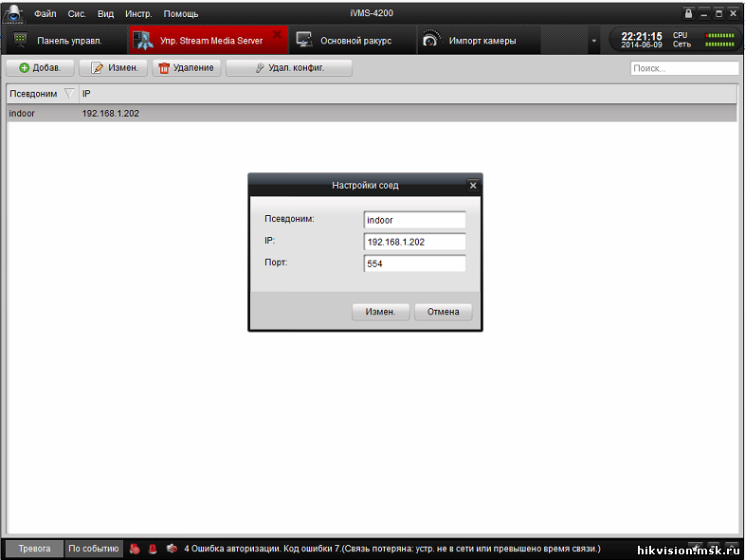
Task: Click the muted camera icon in the status bar
Action: pyautogui.click(x=172, y=549)
